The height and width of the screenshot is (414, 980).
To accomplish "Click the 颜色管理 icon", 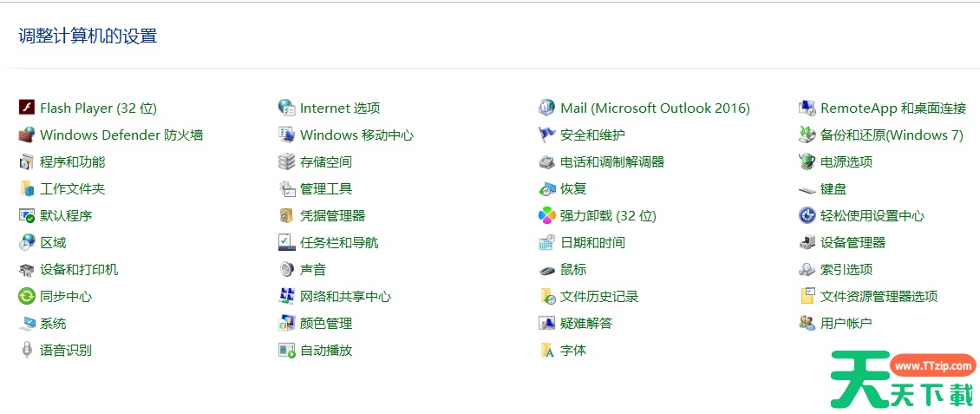I will point(286,323).
